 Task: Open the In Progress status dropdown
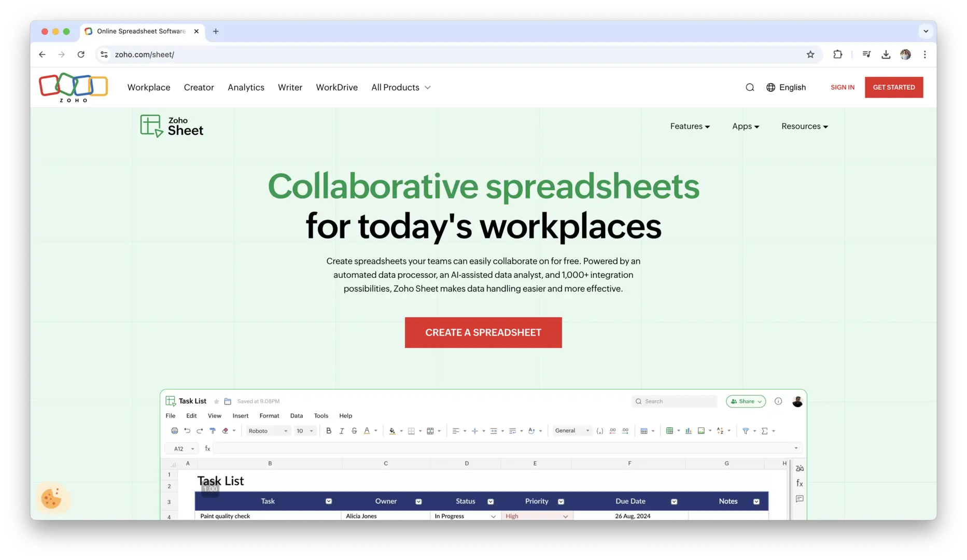click(x=493, y=516)
